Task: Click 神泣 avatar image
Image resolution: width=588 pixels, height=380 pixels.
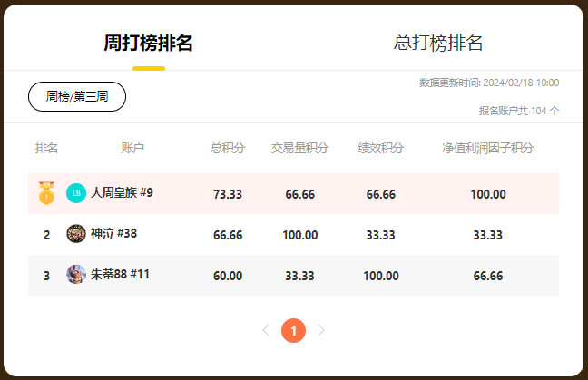Action: [x=76, y=234]
